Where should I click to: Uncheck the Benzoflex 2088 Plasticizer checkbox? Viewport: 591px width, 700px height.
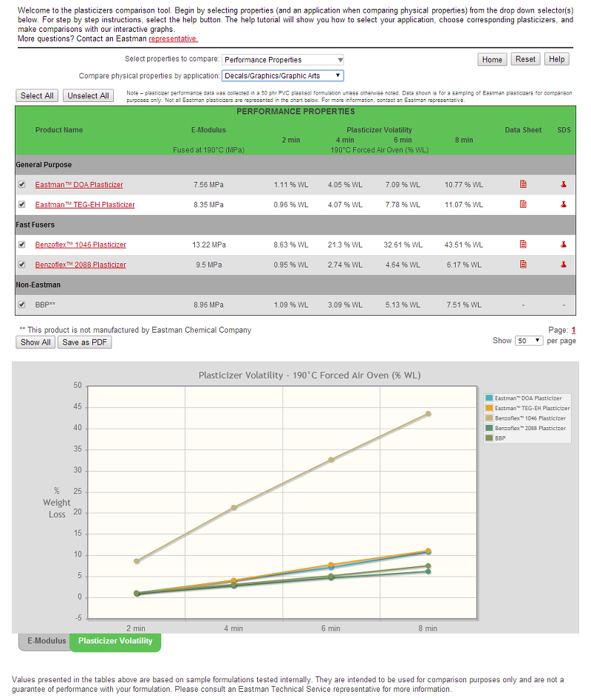point(21,265)
